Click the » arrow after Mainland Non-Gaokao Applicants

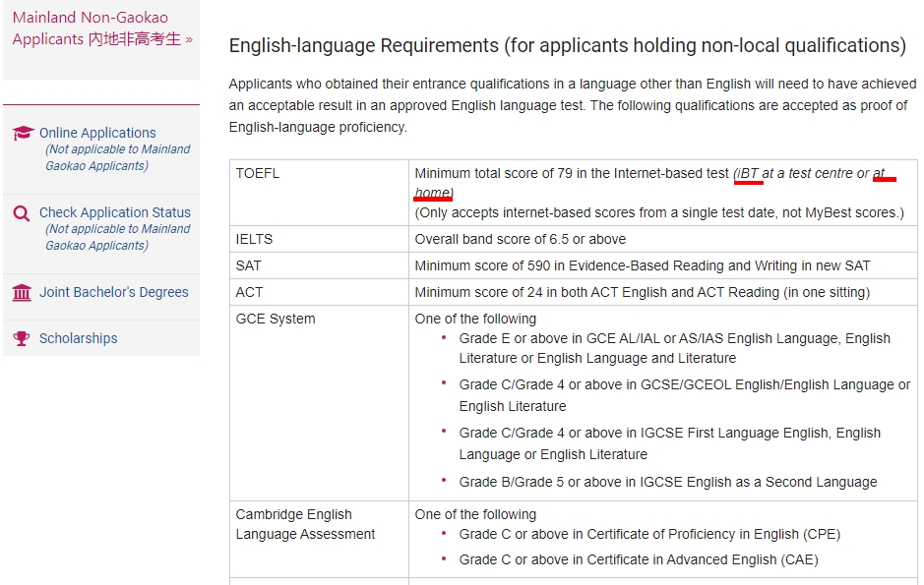[189, 39]
